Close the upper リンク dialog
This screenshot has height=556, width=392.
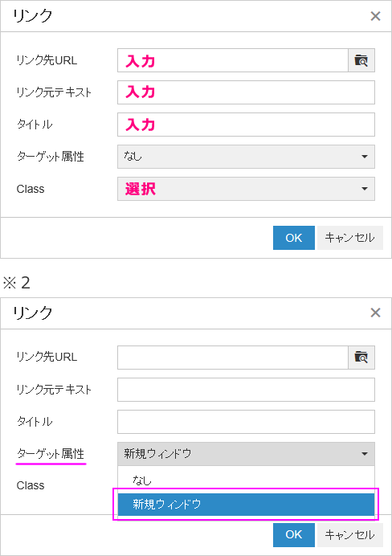[x=375, y=16]
